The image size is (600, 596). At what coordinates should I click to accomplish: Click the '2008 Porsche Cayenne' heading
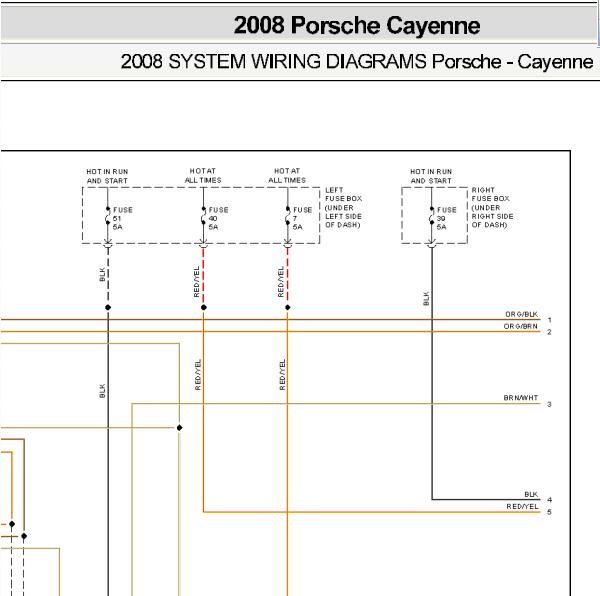tap(357, 26)
